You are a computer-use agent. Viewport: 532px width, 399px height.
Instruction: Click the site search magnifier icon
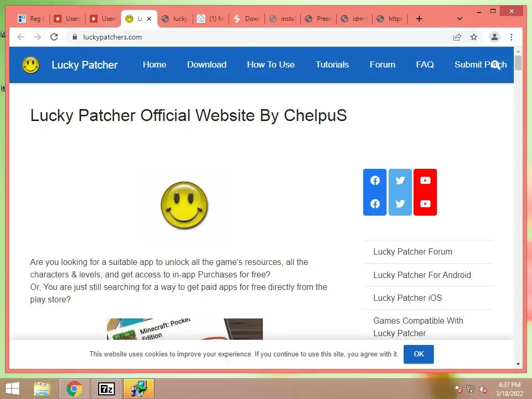496,65
